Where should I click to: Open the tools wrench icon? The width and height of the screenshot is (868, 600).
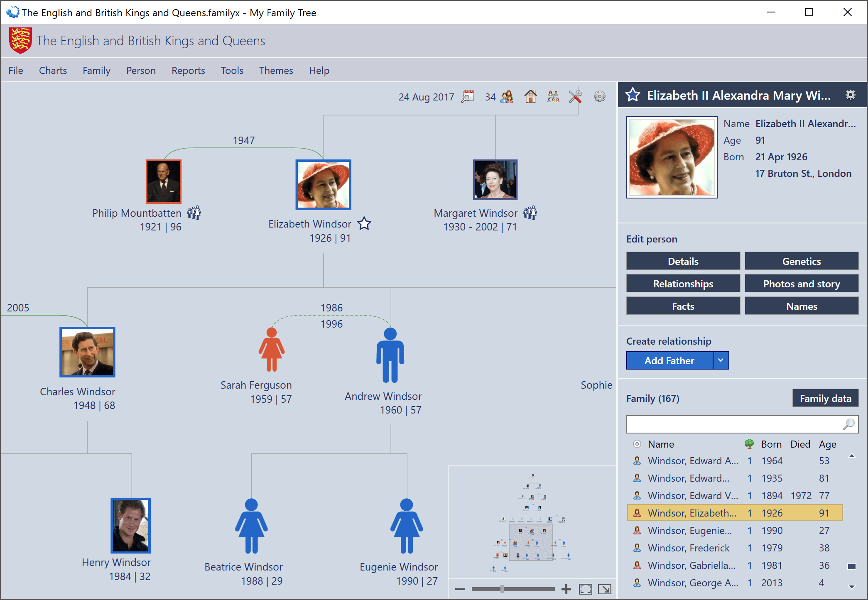(575, 96)
